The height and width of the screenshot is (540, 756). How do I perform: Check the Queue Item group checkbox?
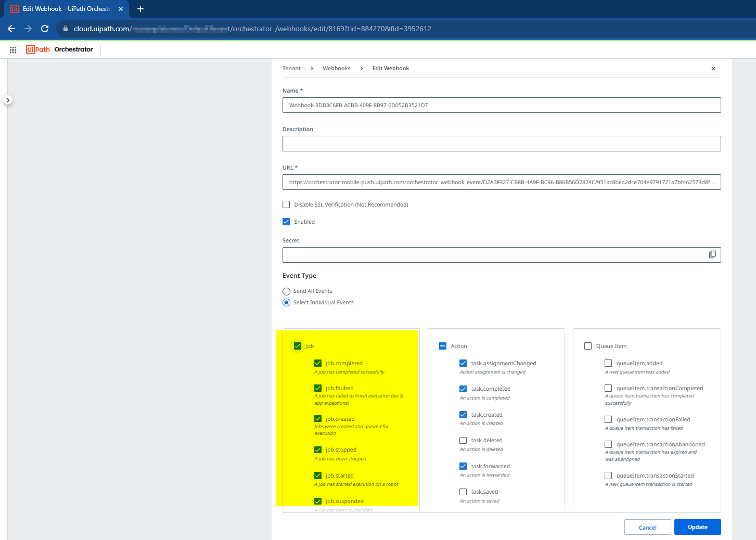point(588,346)
